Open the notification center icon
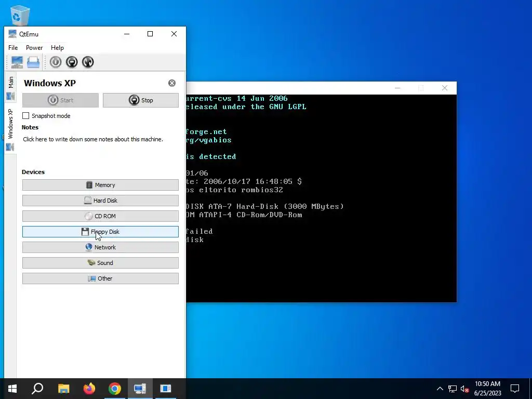The image size is (532, 399). pyautogui.click(x=515, y=389)
